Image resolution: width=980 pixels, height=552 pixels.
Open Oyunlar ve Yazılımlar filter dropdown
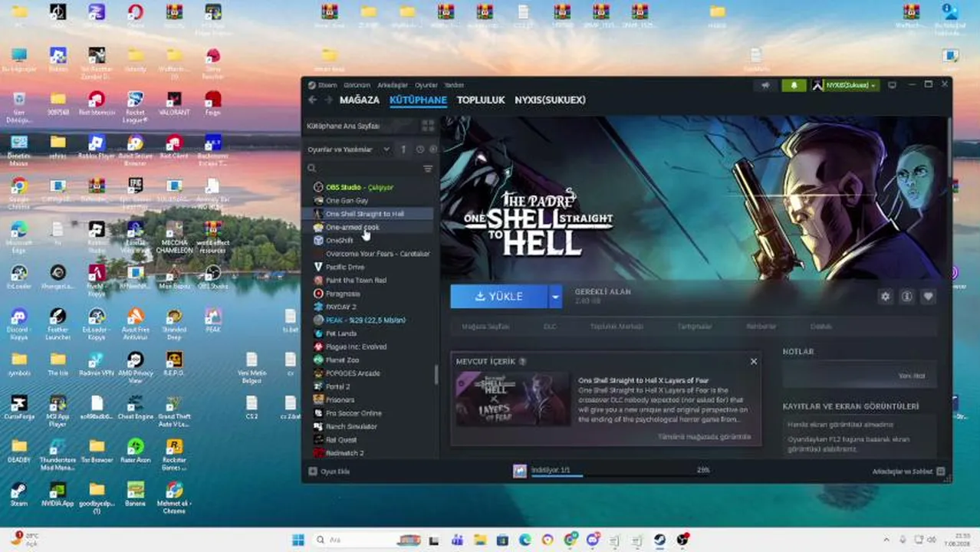[349, 149]
